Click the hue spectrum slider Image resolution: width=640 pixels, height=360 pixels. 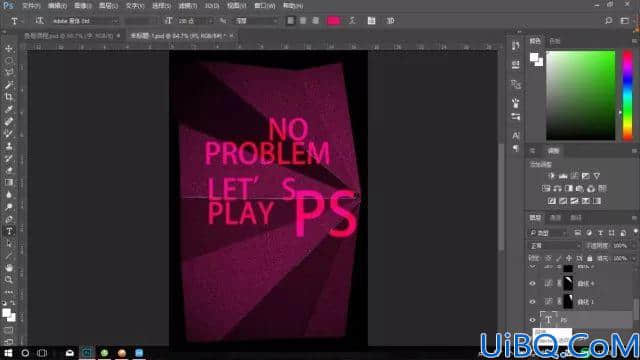click(627, 96)
